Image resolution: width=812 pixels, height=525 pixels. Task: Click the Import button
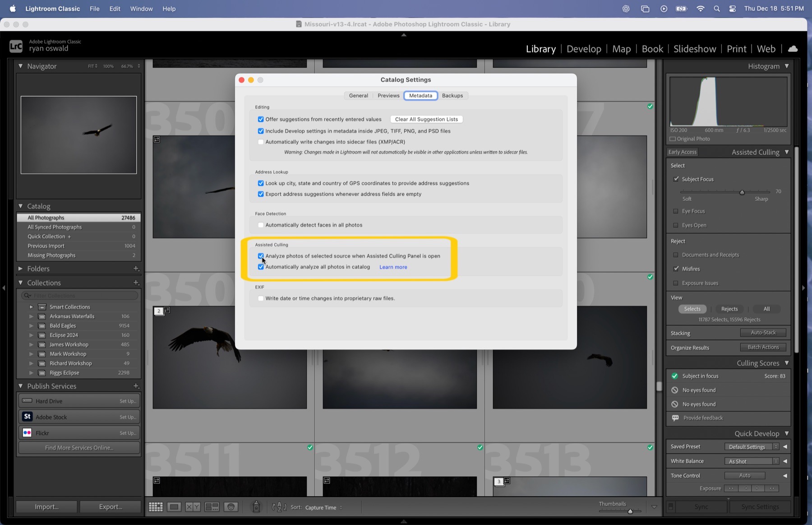click(46, 506)
